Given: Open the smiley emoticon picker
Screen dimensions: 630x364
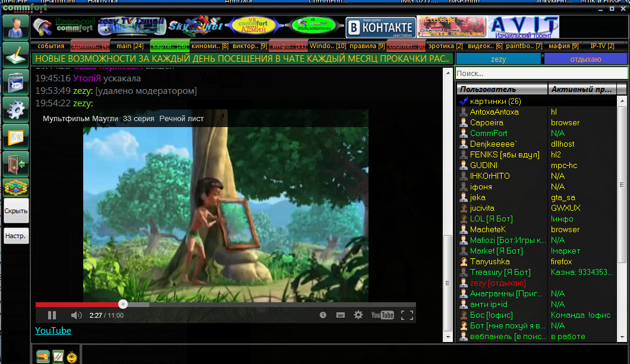Looking at the screenshot, I should pos(72,356).
